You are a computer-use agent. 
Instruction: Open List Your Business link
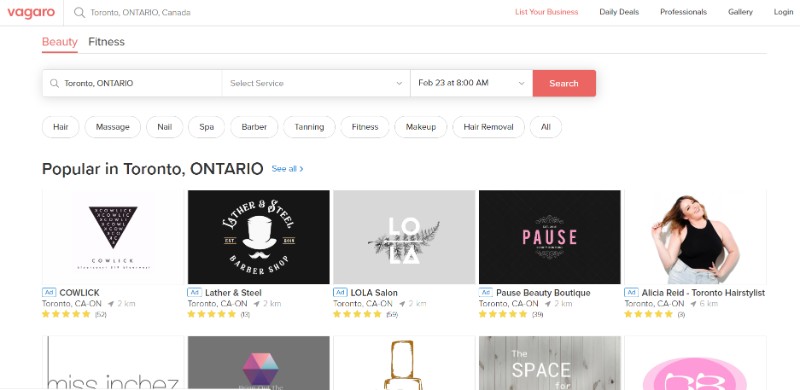[546, 12]
